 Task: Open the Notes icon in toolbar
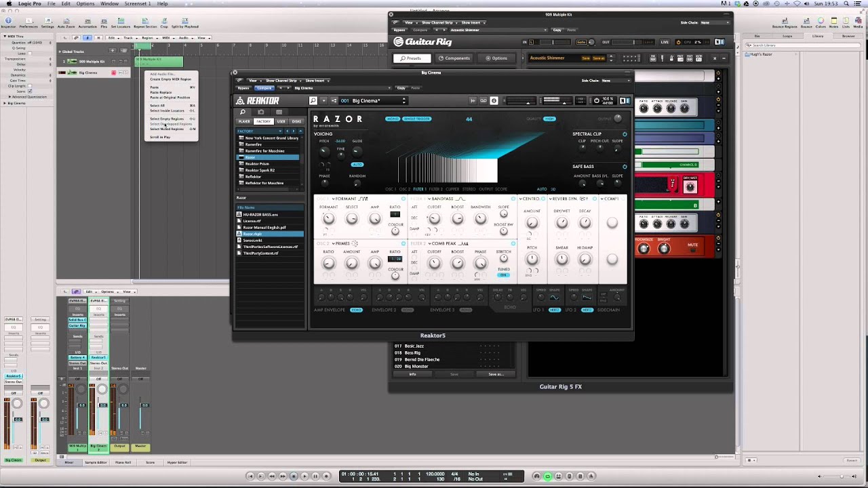coord(834,21)
